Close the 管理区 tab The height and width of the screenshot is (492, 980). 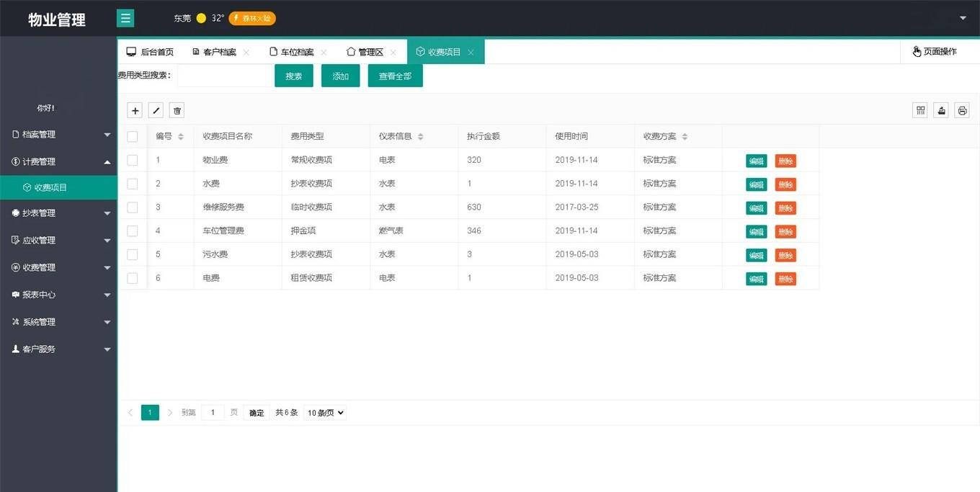pos(393,52)
